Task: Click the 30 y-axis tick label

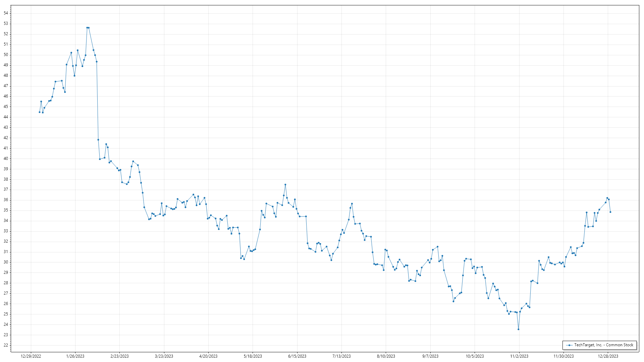Action: pos(6,262)
